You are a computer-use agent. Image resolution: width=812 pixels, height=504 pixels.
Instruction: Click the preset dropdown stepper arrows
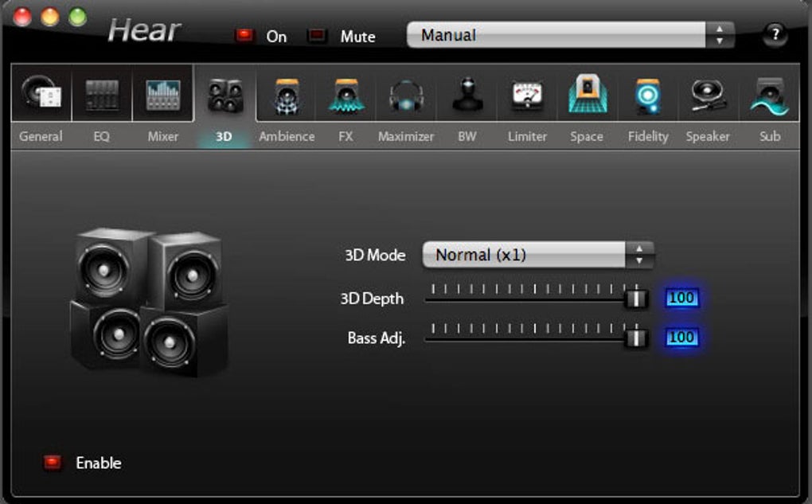click(x=720, y=35)
